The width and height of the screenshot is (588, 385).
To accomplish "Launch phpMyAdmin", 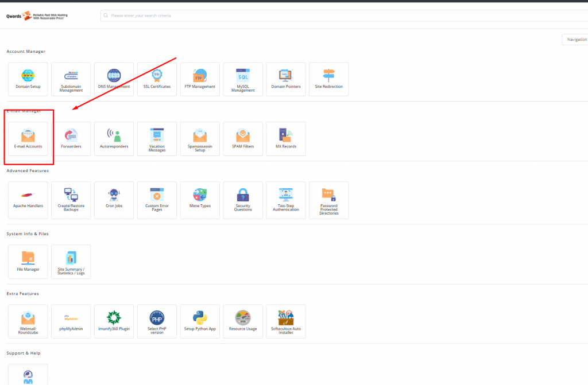I will tap(71, 321).
